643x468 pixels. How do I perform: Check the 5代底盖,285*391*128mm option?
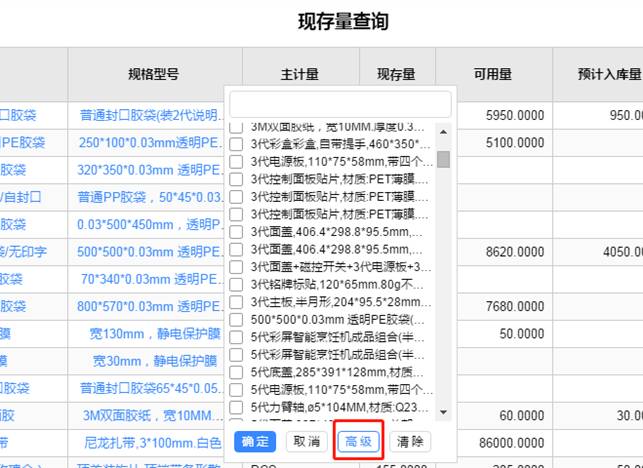pyautogui.click(x=236, y=372)
